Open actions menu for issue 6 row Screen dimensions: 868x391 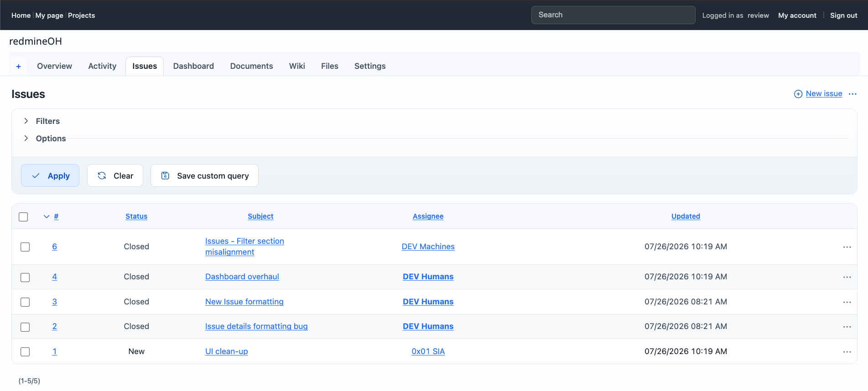[847, 247]
